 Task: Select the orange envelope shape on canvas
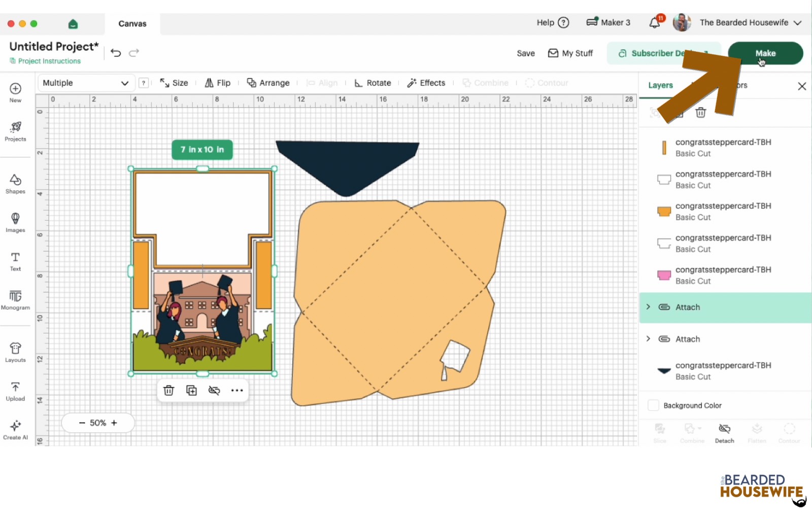click(398, 303)
